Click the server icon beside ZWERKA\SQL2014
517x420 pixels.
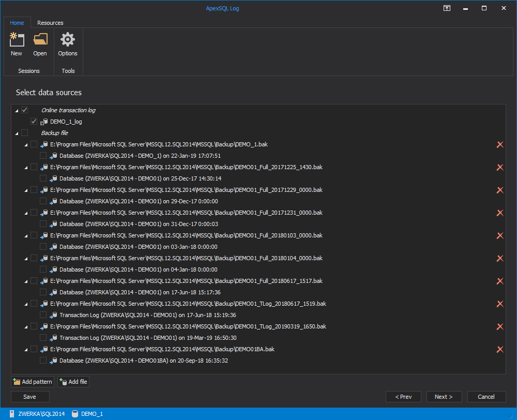tap(12, 414)
